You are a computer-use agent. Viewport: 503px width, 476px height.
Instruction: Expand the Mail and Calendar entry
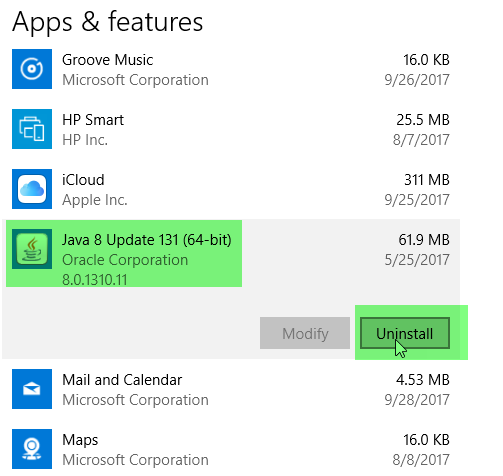(231, 389)
